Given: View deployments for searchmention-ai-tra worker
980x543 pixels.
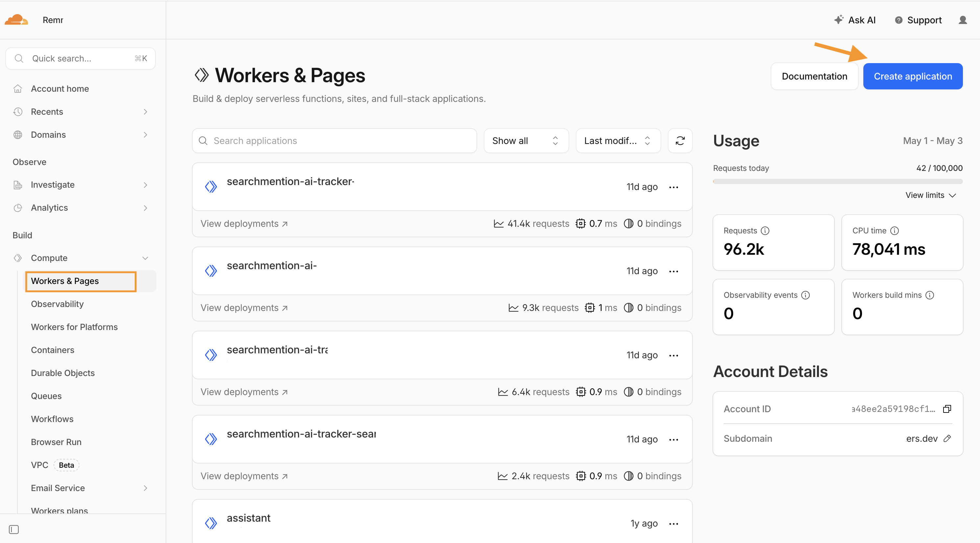Looking at the screenshot, I should (x=244, y=392).
